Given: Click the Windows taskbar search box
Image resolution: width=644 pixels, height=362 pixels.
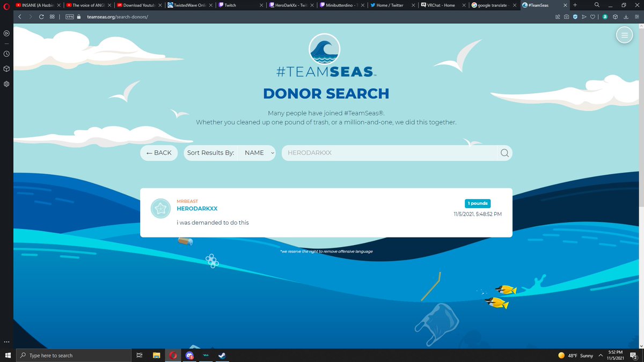Looking at the screenshot, I should pos(73,355).
